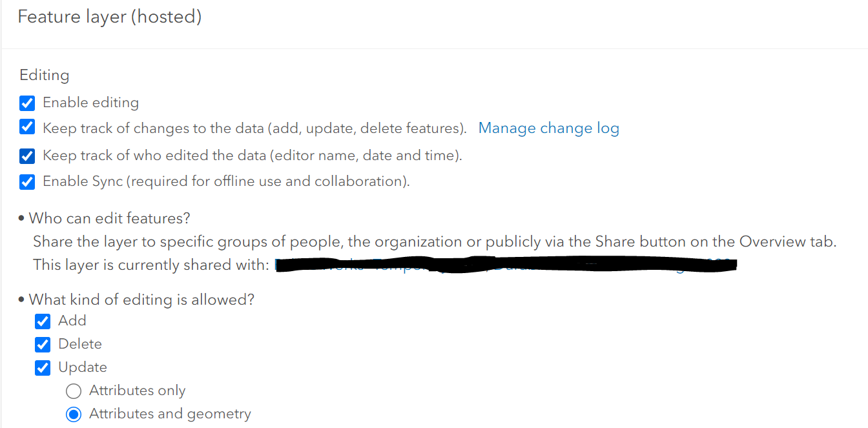Click the What kind of editing is allowed text
The image size is (868, 428).
click(x=141, y=300)
